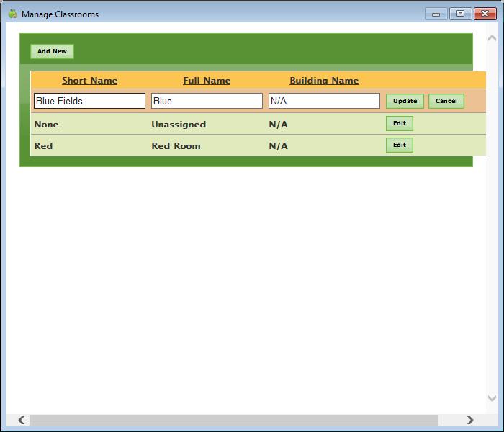Focus the Building Name input with N/A
504x432 pixels.
[x=324, y=101]
